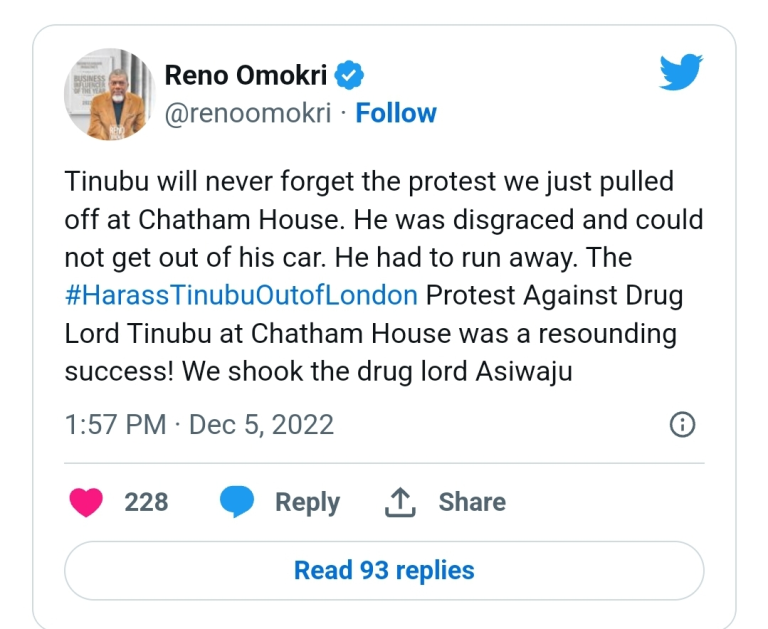Open the tweet info circle icon
Screen dimensions: 768x629
[682, 425]
